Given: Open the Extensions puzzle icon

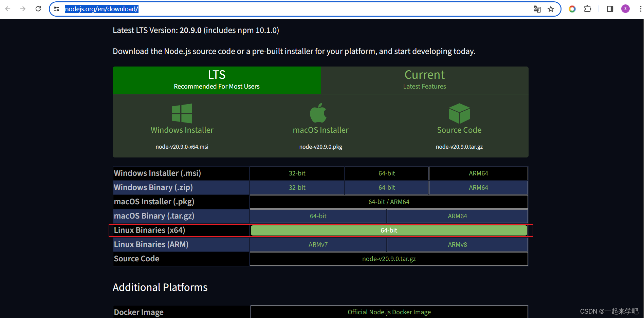Looking at the screenshot, I should [x=588, y=9].
